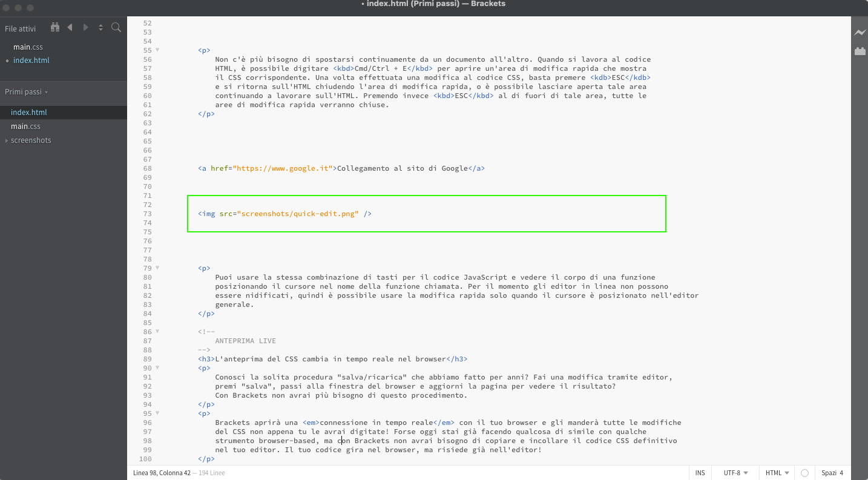868x480 pixels.
Task: Click the screenshots/quick-edit.png src value
Action: click(x=298, y=214)
